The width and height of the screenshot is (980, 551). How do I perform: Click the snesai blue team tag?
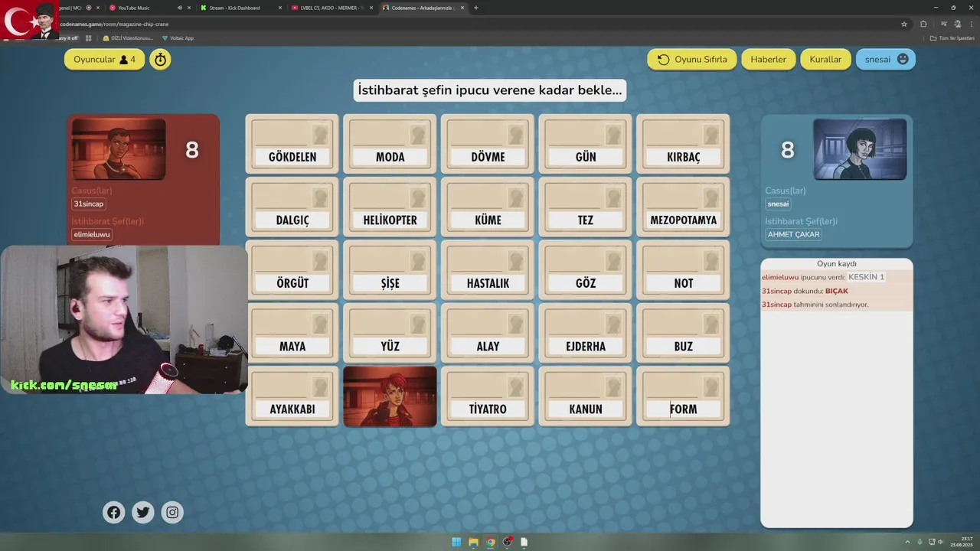pos(778,204)
